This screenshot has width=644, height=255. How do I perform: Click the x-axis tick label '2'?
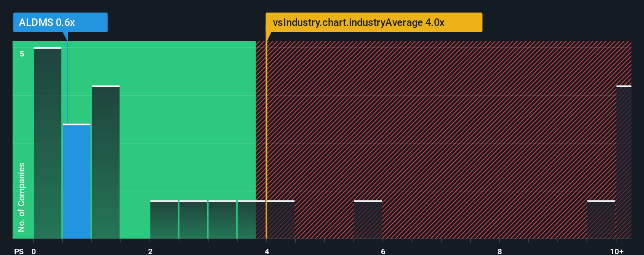pyautogui.click(x=150, y=251)
